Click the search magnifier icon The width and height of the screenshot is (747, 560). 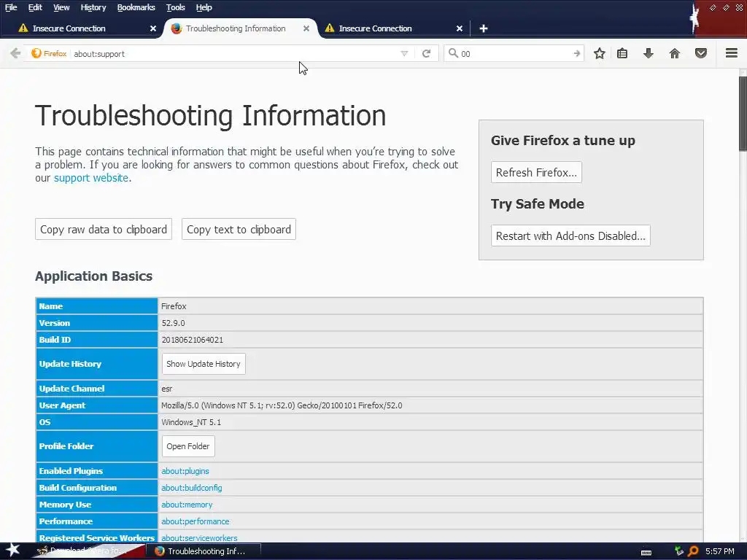(x=453, y=52)
